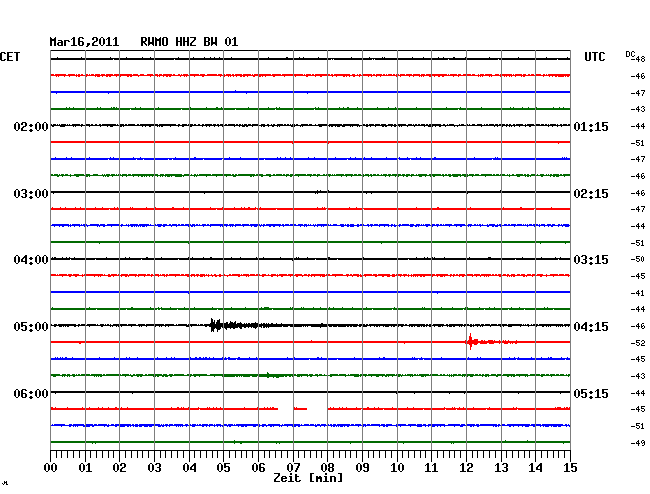Click the 02:15 UTC time label

tap(591, 194)
